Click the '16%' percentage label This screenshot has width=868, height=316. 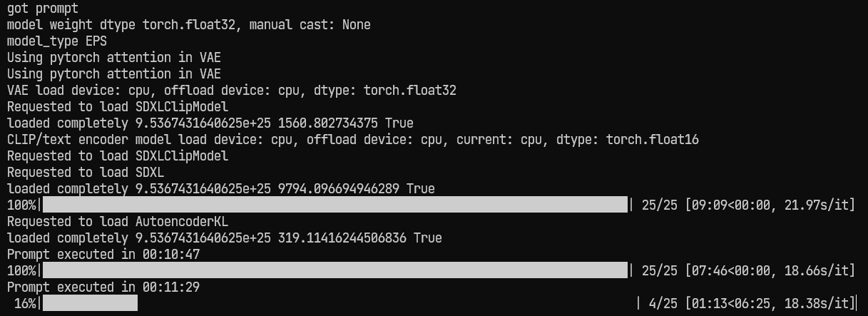(24, 303)
